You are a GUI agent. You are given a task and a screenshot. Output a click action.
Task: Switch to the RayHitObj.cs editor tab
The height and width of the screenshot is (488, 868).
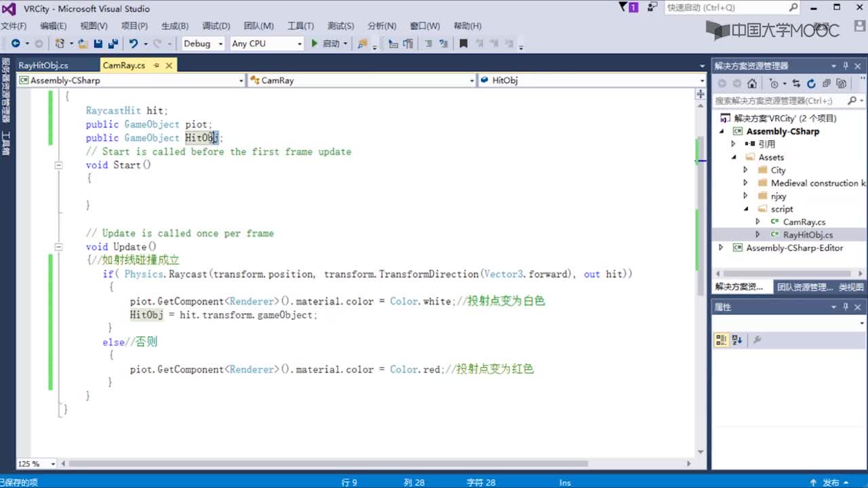(43, 65)
